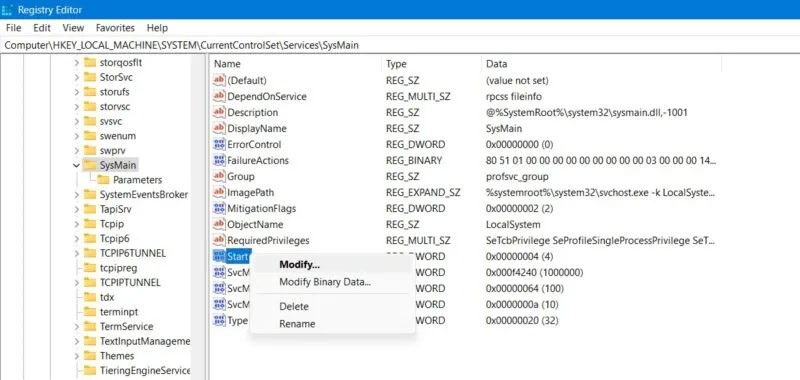Screen dimensions: 800x380
Task: Click the Start DWORD value icon
Action: coord(219,256)
